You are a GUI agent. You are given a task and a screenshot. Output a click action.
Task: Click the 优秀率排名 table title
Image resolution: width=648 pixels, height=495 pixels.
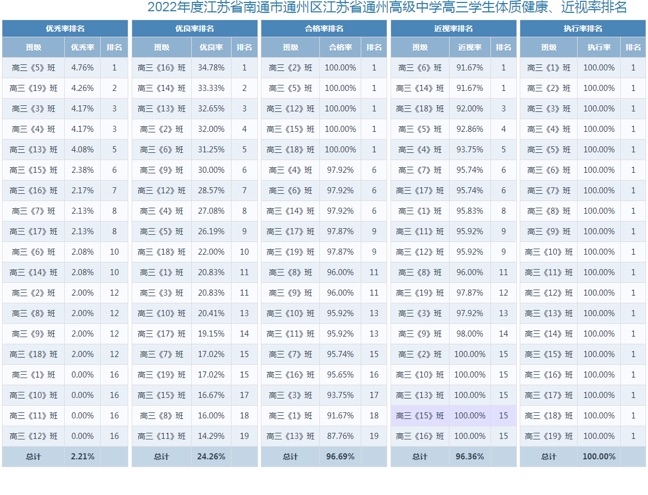point(65,28)
